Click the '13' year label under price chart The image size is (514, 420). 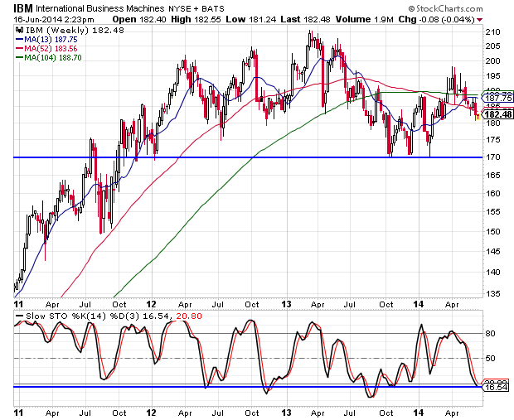[x=286, y=304]
